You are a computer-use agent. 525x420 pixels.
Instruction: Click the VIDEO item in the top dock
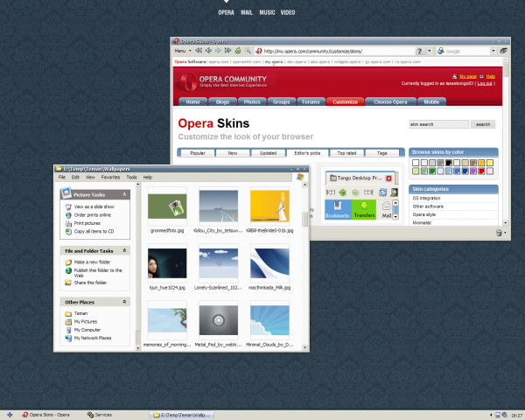pyautogui.click(x=288, y=12)
